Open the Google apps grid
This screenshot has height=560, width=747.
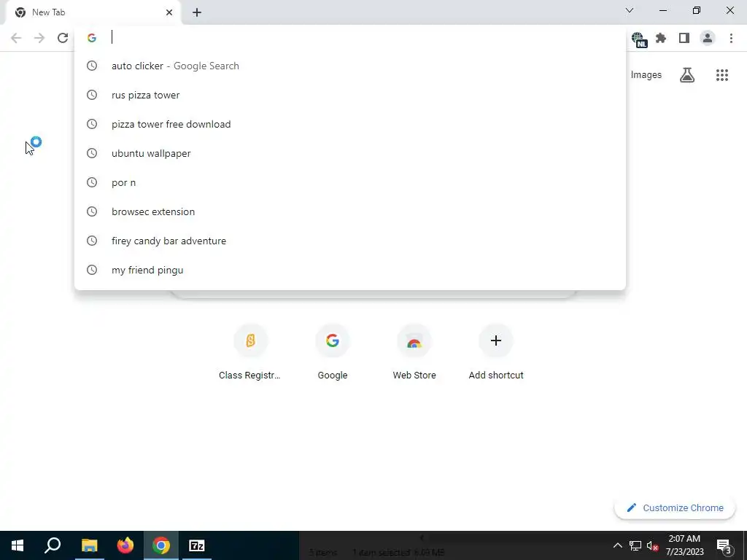point(722,75)
